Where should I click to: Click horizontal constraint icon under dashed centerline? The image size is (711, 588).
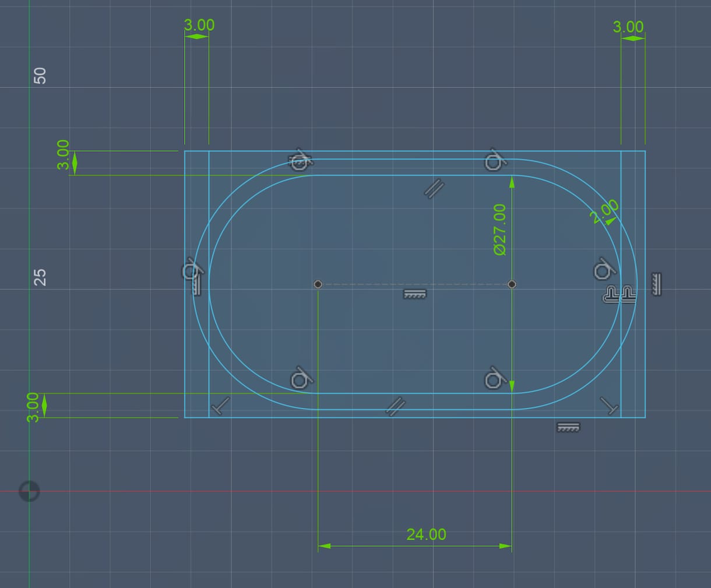click(x=414, y=294)
